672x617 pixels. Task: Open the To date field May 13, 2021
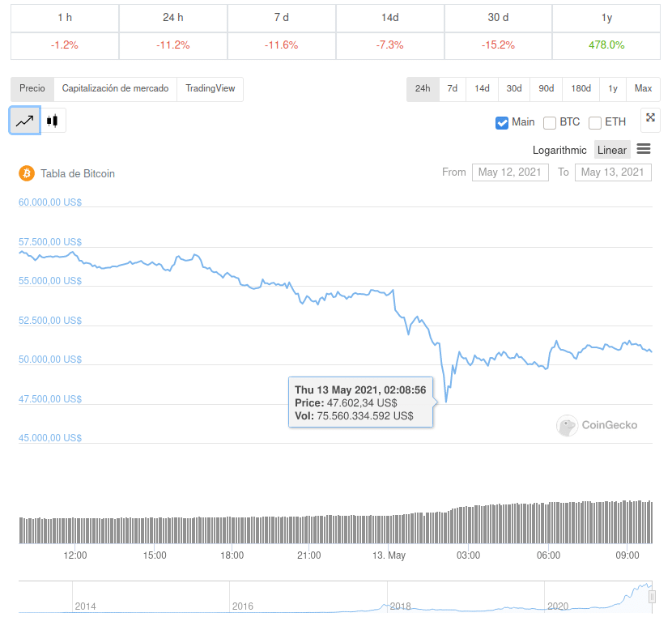pos(613,172)
